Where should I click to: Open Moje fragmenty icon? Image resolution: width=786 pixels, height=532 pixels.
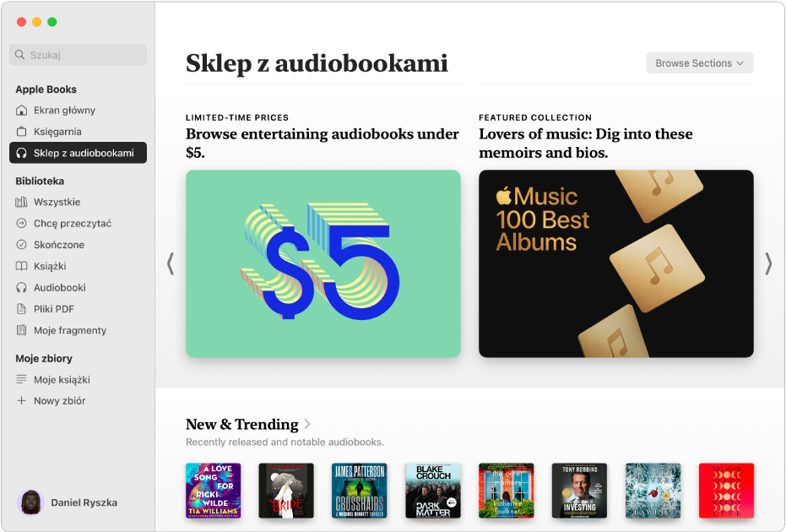[x=21, y=330]
